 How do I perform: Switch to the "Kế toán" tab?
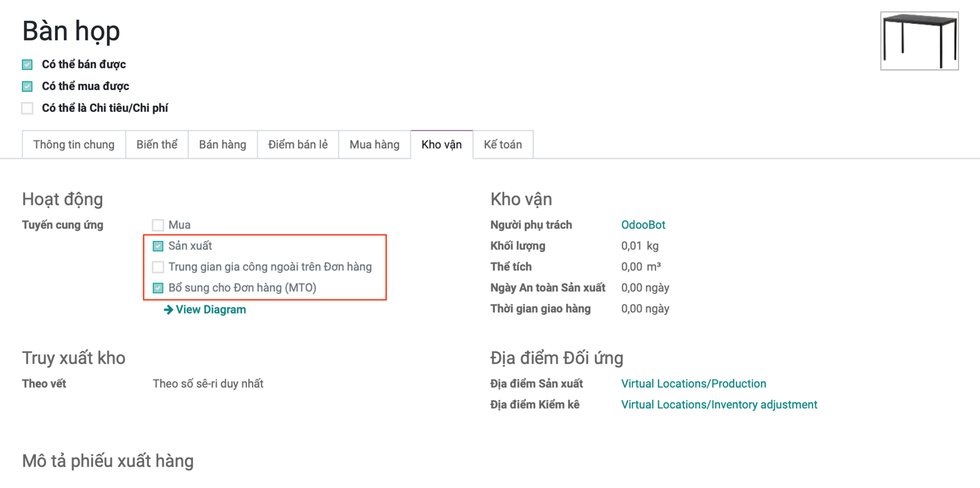point(502,145)
